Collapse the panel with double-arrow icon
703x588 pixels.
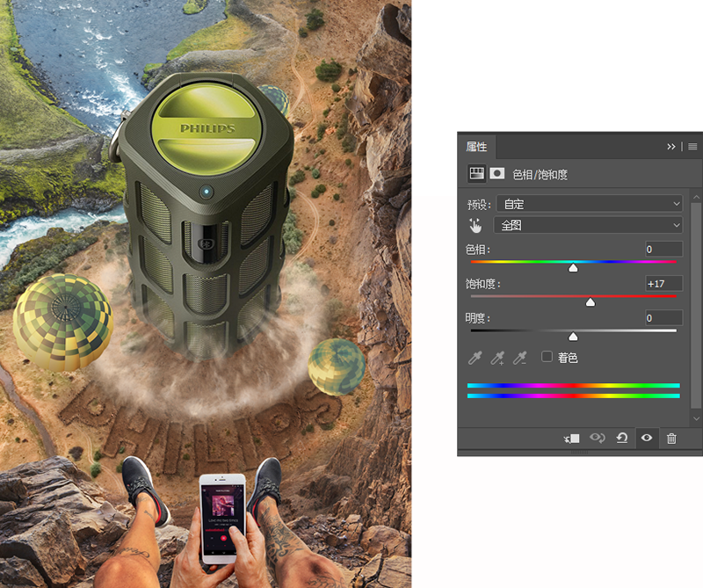671,147
